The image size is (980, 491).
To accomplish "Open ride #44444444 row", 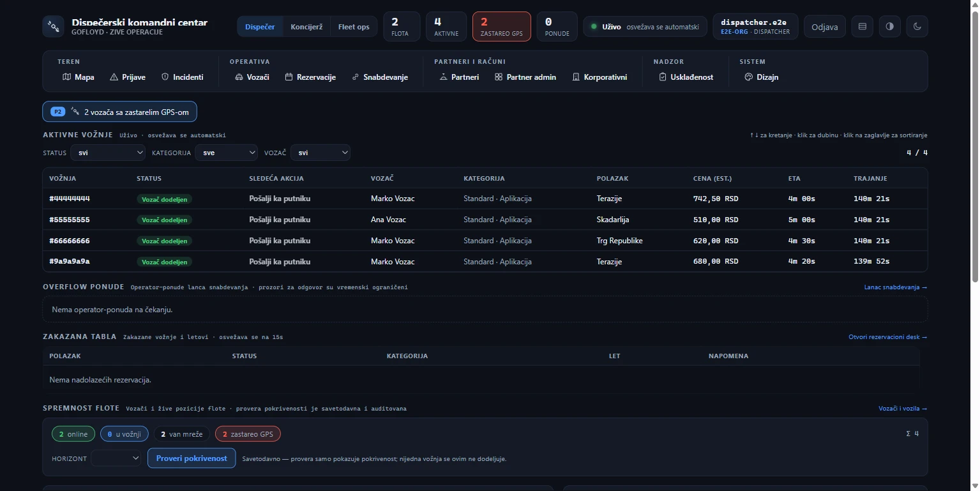I will coord(485,199).
